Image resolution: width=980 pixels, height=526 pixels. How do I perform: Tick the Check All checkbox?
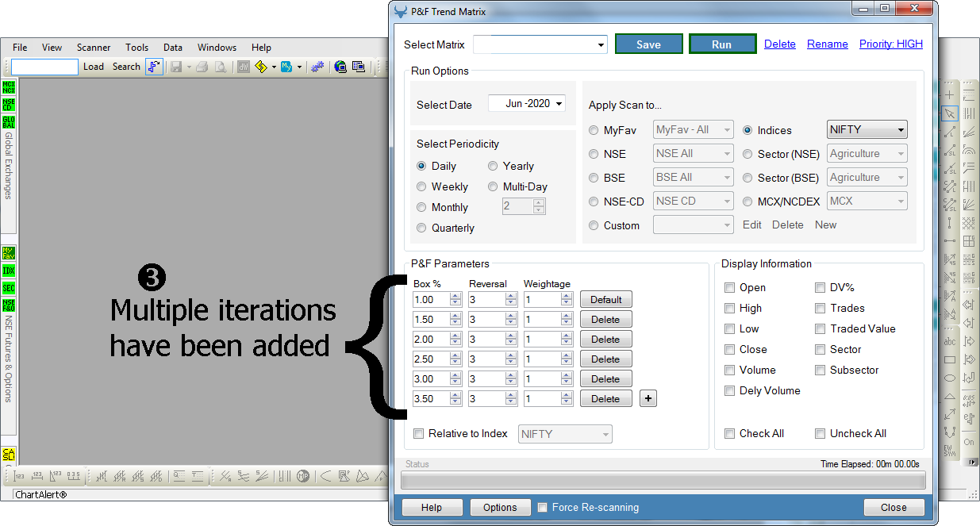tap(730, 434)
